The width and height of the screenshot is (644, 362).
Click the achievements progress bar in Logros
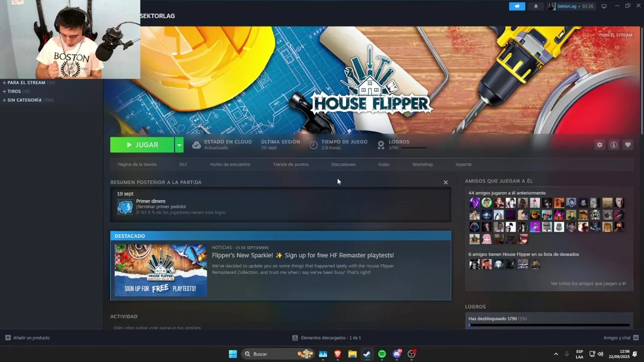tap(549, 325)
